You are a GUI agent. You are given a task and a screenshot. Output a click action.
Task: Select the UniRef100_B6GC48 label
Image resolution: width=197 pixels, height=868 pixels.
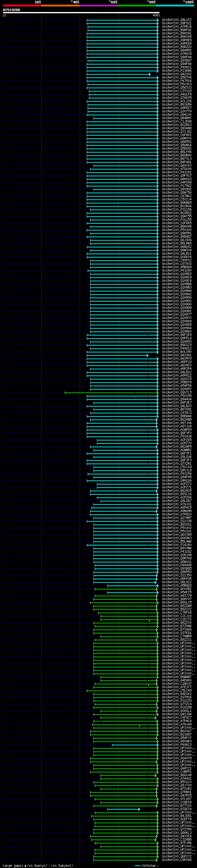pyautogui.click(x=176, y=775)
